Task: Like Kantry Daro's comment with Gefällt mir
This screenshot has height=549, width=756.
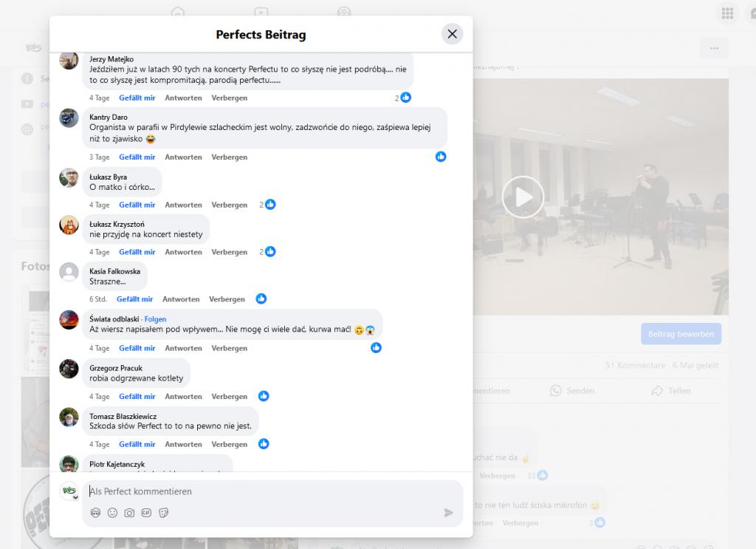Action: 137,157
